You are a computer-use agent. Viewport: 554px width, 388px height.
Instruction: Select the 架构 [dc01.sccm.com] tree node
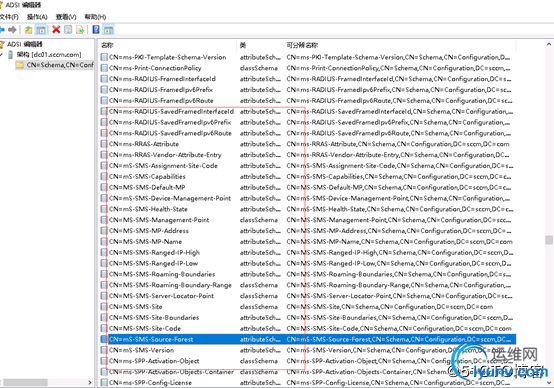[49, 54]
